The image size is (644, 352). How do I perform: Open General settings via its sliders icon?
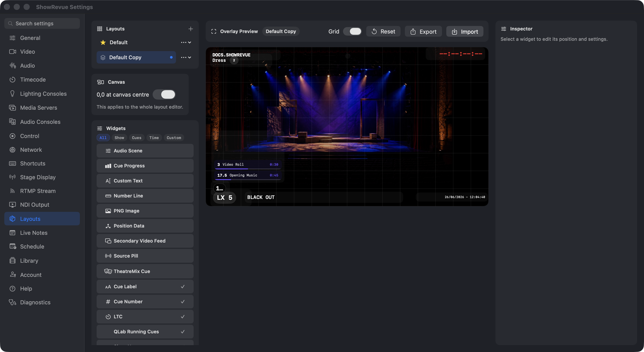click(x=12, y=38)
